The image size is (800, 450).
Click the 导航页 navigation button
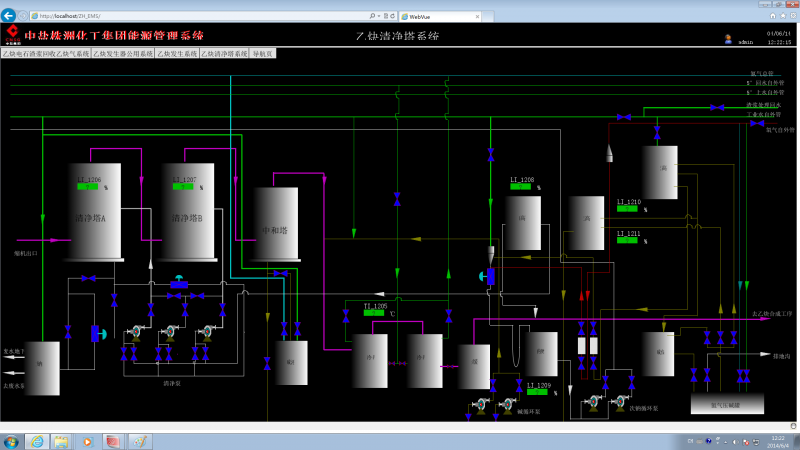(263, 54)
